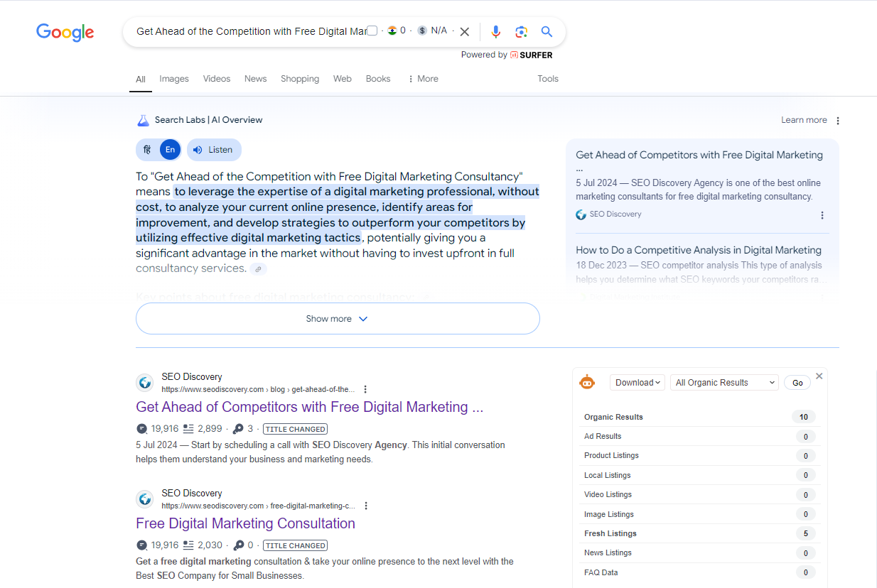
Task: Click TITLE CHANGED badge on Consultation result
Action: (x=296, y=545)
